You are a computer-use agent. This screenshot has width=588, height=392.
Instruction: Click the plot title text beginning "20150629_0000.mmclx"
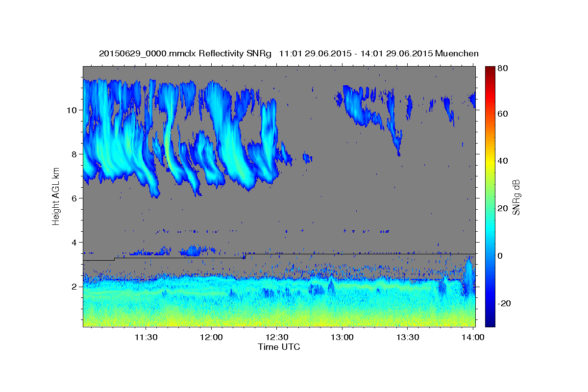point(289,53)
